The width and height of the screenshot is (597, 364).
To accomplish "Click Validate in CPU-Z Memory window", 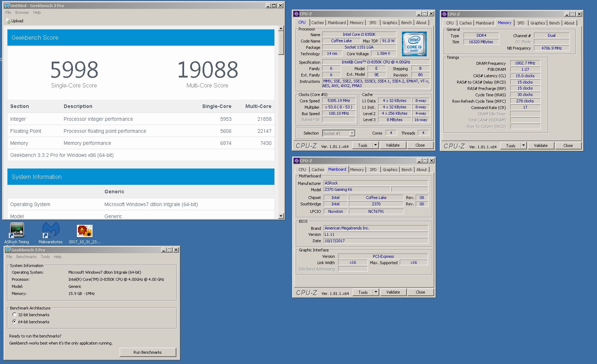I will [541, 146].
